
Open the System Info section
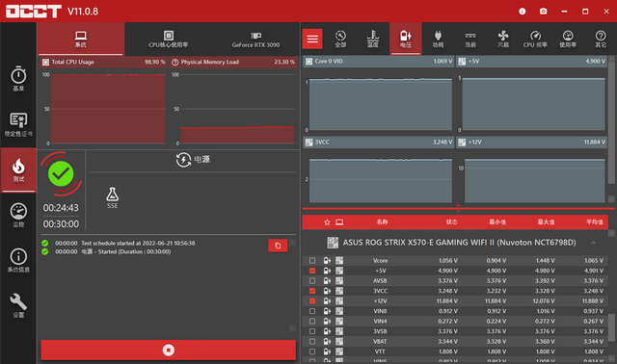click(18, 260)
